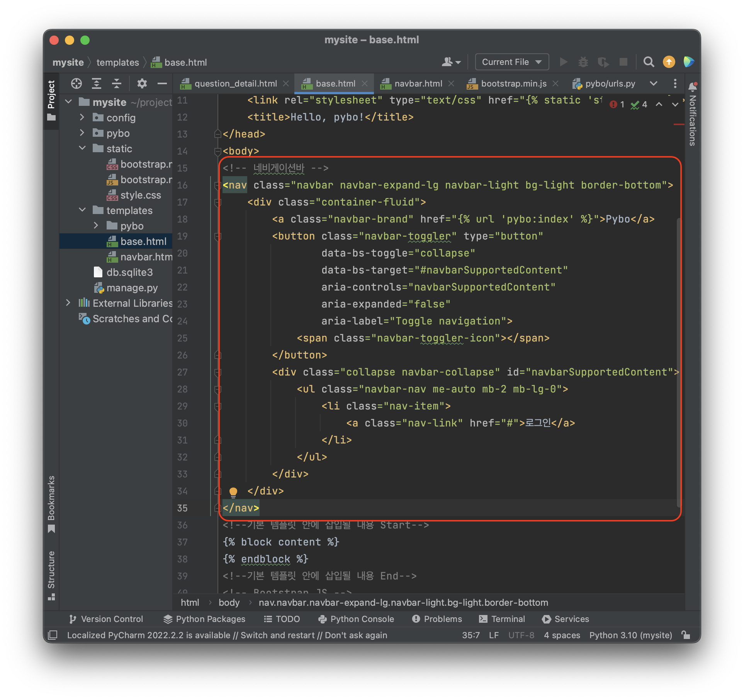Click the IDE update arrow icon
This screenshot has width=744, height=700.
pos(669,62)
